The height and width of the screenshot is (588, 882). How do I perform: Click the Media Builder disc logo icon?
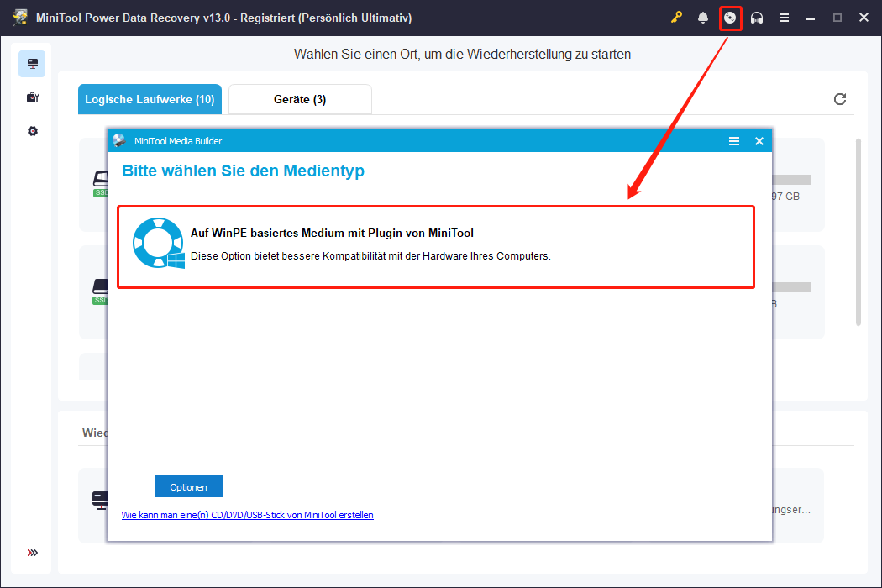click(x=119, y=140)
